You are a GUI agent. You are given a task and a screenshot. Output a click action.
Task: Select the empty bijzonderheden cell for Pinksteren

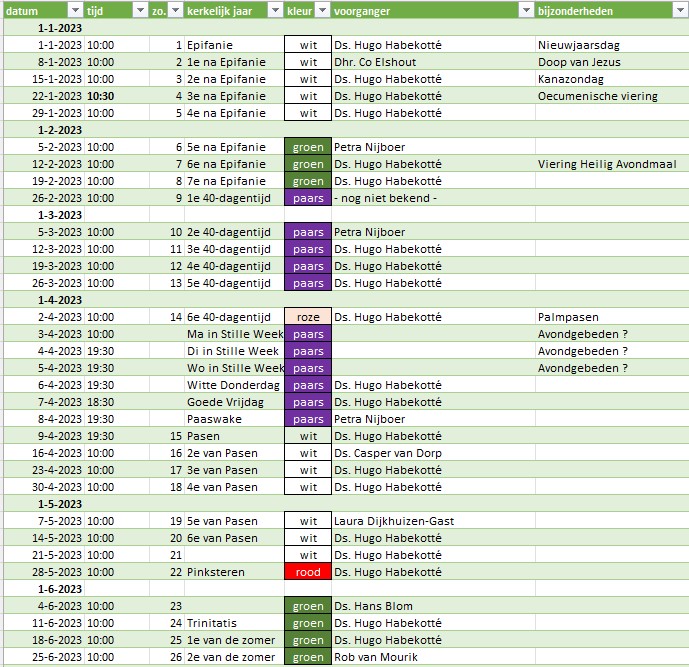pyautogui.click(x=611, y=572)
